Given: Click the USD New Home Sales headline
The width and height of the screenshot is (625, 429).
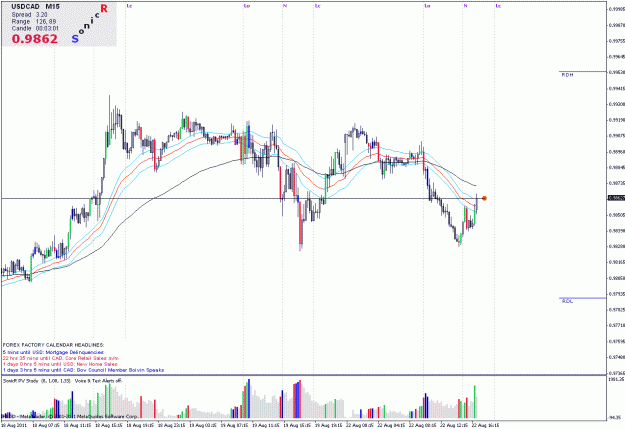Looking at the screenshot, I should (60, 364).
